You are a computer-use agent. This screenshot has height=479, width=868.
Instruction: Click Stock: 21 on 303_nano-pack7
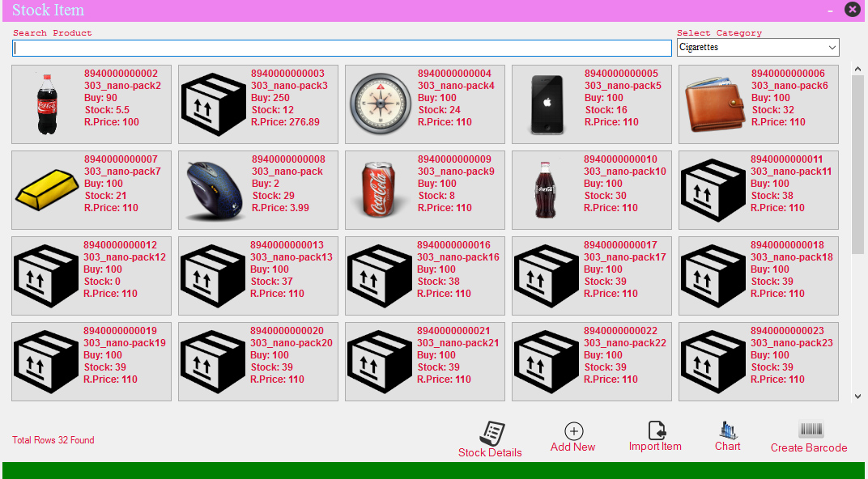[x=105, y=196]
